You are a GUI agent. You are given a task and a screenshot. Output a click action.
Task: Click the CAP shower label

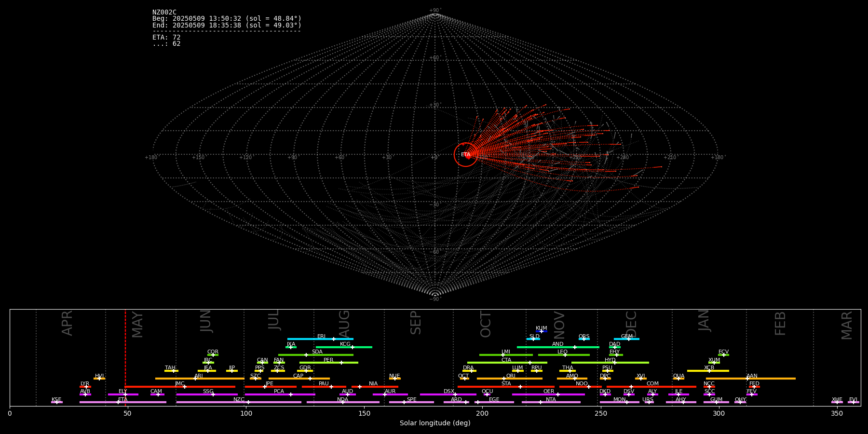tap(298, 376)
